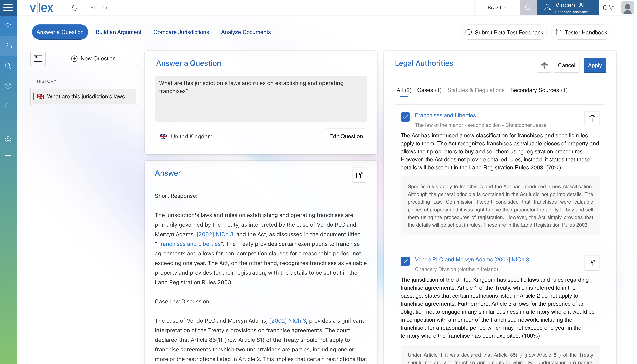
Task: Click the Edit Question button
Action: pos(346,136)
